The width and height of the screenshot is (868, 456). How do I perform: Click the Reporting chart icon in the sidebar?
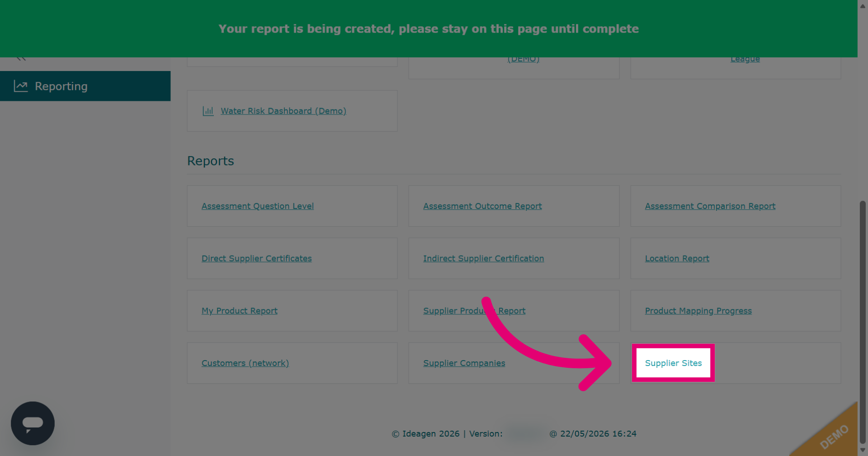pyautogui.click(x=21, y=86)
